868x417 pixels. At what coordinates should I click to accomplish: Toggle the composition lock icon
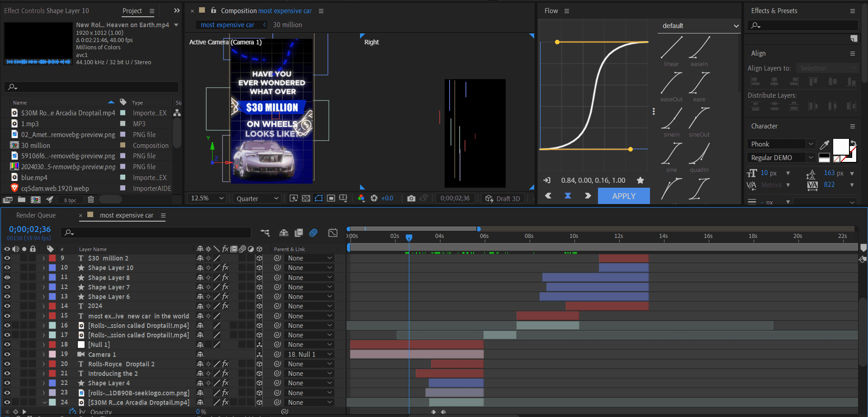click(213, 10)
